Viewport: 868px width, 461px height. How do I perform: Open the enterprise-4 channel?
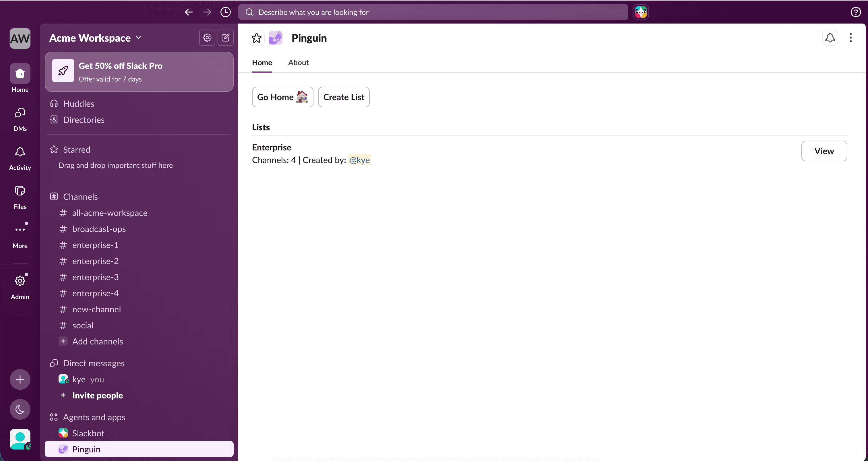click(x=139, y=293)
